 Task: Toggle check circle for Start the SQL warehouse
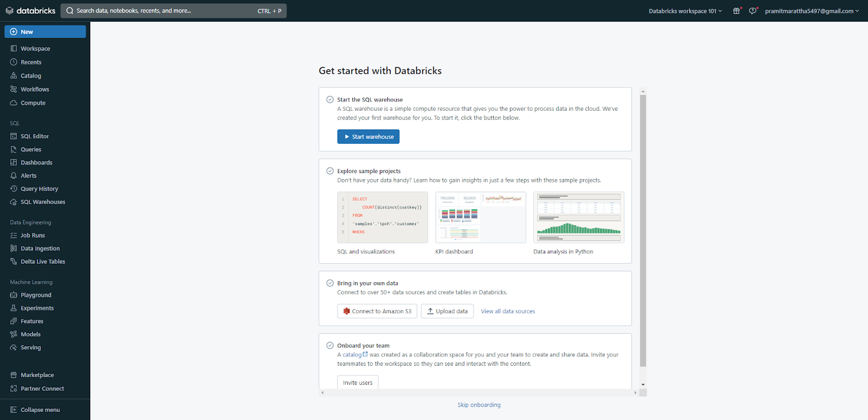tap(330, 99)
